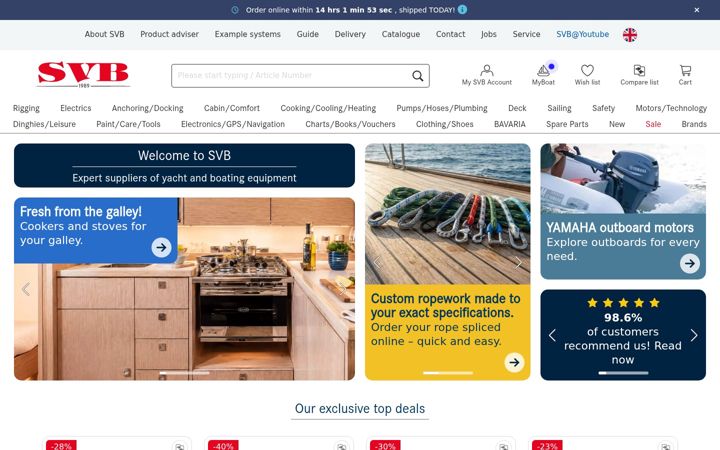Click the info icon in shipping banner
This screenshot has width=720, height=450.
pyautogui.click(x=462, y=10)
